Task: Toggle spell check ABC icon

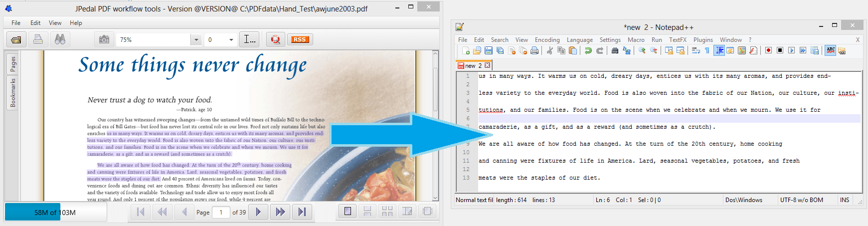Action: tap(830, 50)
